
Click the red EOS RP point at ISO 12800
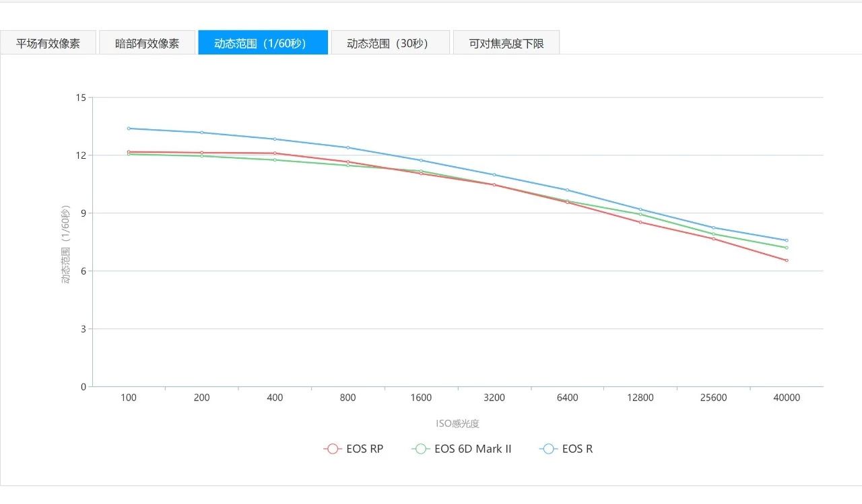coord(640,222)
